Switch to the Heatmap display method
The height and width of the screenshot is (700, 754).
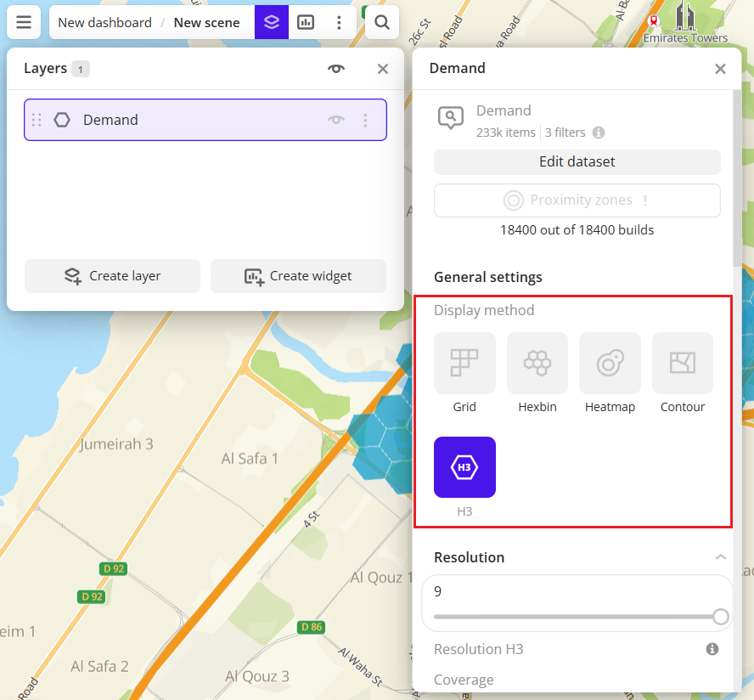coord(610,363)
